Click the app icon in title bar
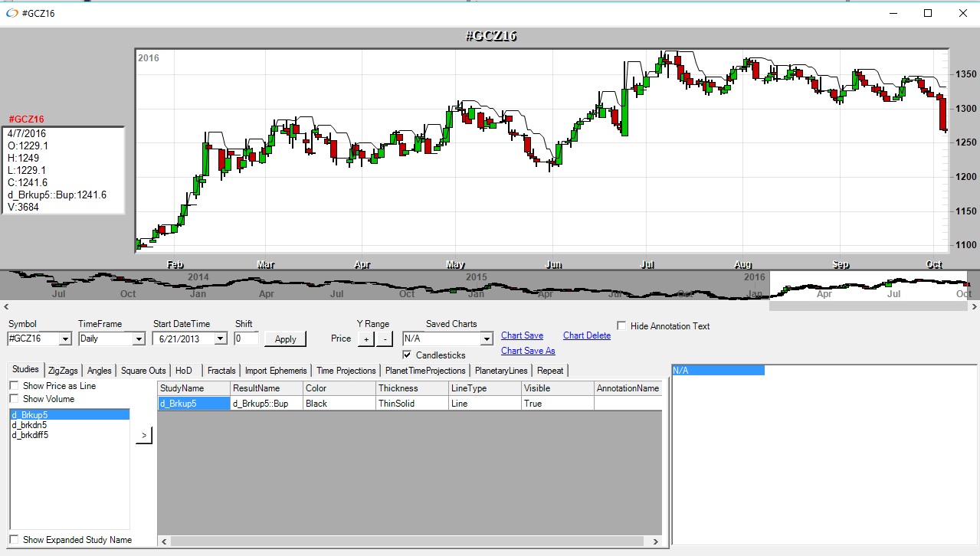This screenshot has height=556, width=980. coord(11,13)
